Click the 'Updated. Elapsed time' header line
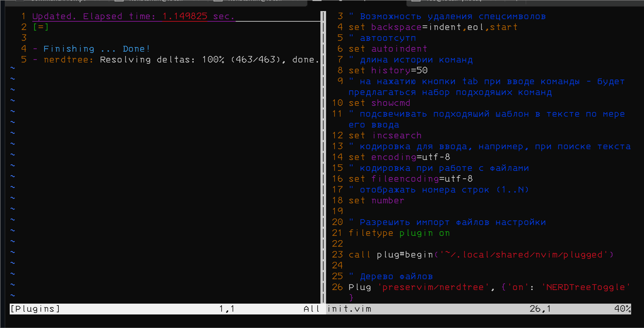 [x=133, y=16]
